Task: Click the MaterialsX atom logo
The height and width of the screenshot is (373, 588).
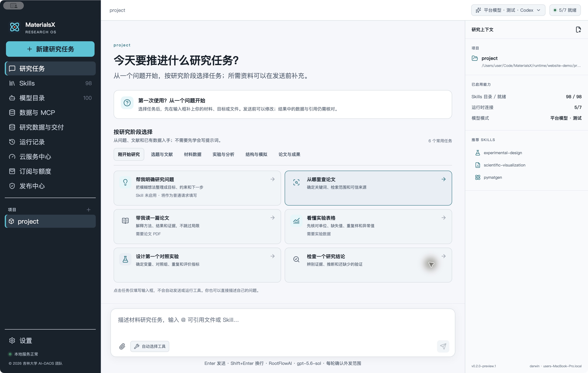Action: coord(15,27)
